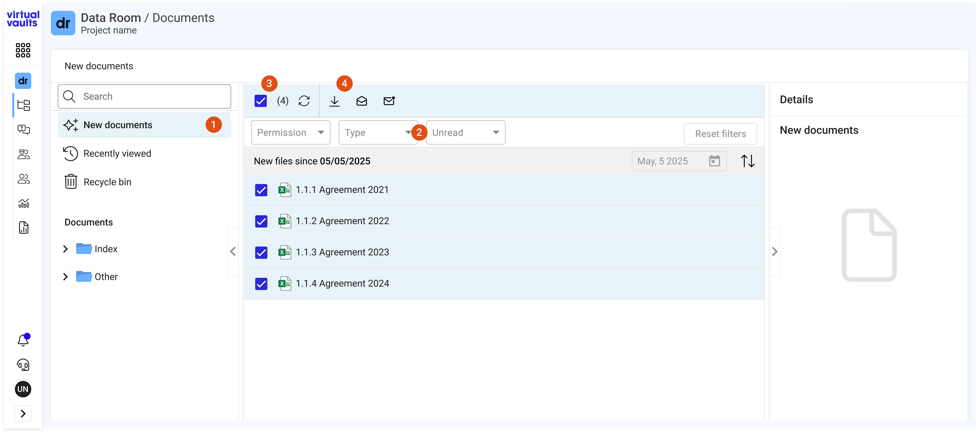
Task: Click the refresh icon in the toolbar
Action: 304,101
